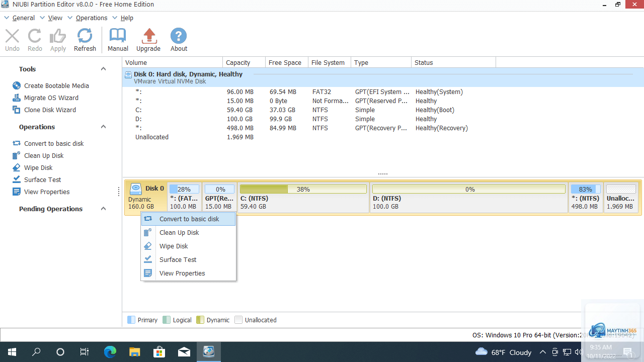Sort by Capacity column header

(244, 62)
